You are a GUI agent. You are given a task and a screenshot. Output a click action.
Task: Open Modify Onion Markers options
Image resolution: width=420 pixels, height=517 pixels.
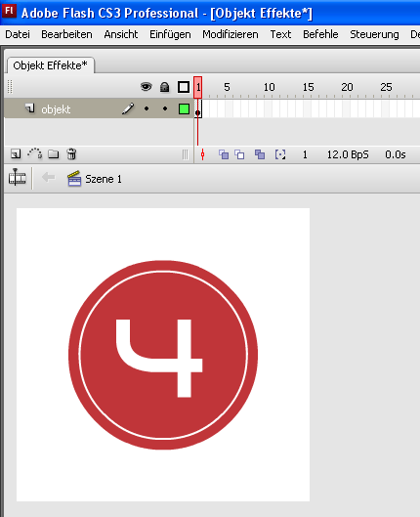coord(280,154)
